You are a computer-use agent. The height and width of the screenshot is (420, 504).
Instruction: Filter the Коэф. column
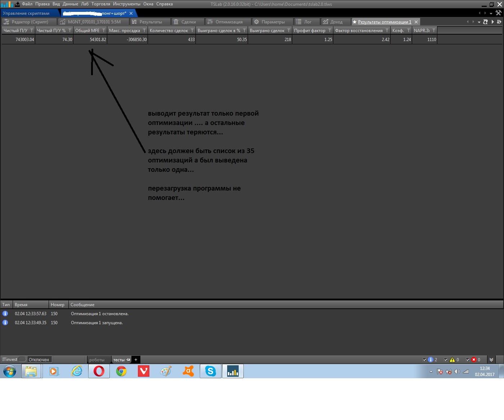(x=409, y=31)
